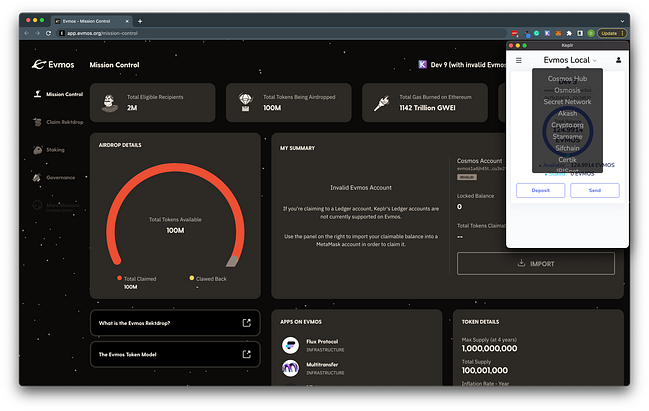The width and height of the screenshot is (649, 411).
Task: Choose Secret Network in the chain list
Action: [567, 102]
